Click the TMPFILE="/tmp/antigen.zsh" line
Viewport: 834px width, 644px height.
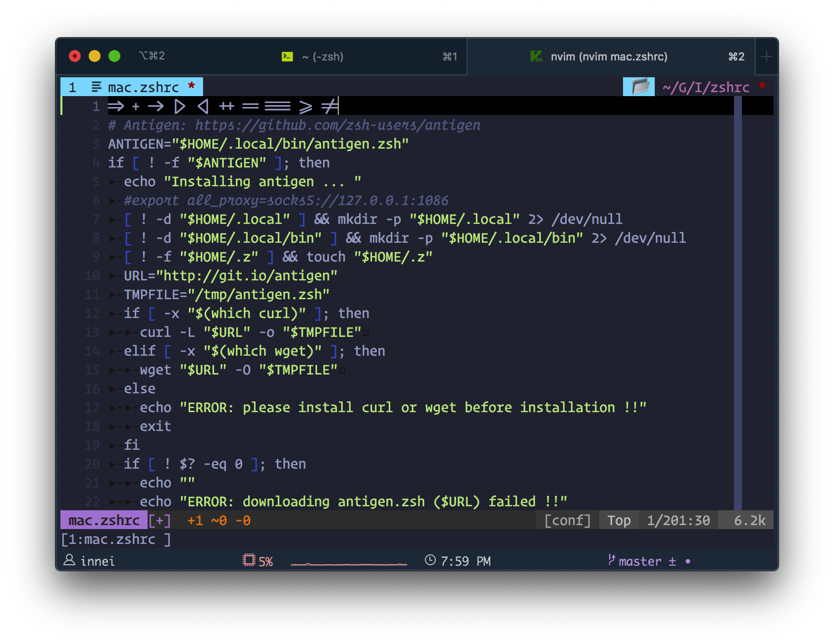pos(227,295)
